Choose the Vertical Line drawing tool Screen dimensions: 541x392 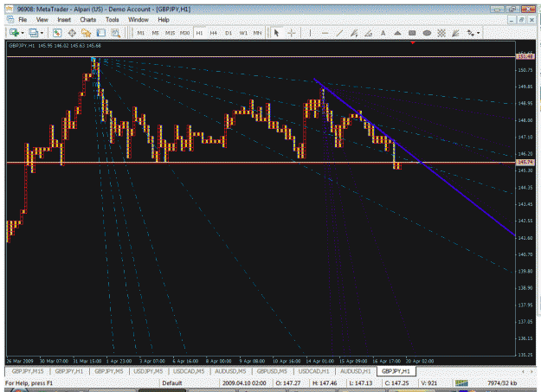(310, 33)
